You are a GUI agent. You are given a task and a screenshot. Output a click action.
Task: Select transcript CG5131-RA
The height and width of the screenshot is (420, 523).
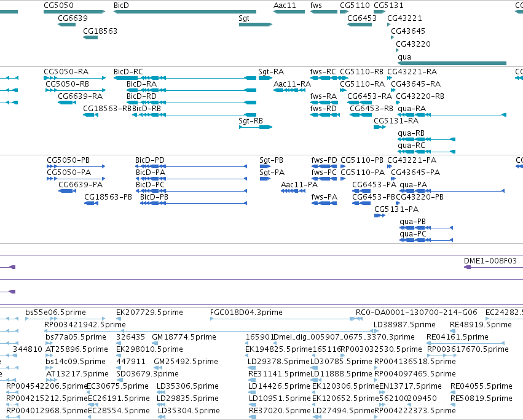380,127
